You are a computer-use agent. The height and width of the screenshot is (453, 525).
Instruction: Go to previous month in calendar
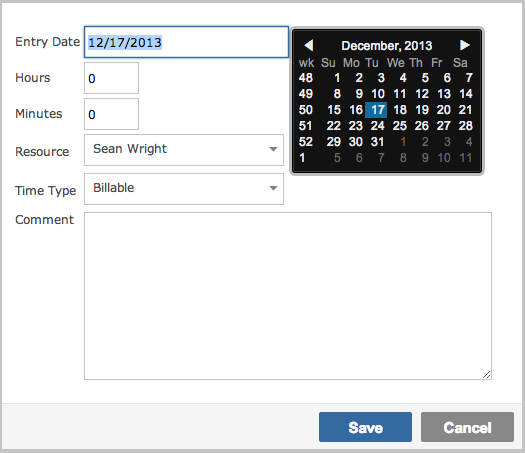tap(309, 45)
